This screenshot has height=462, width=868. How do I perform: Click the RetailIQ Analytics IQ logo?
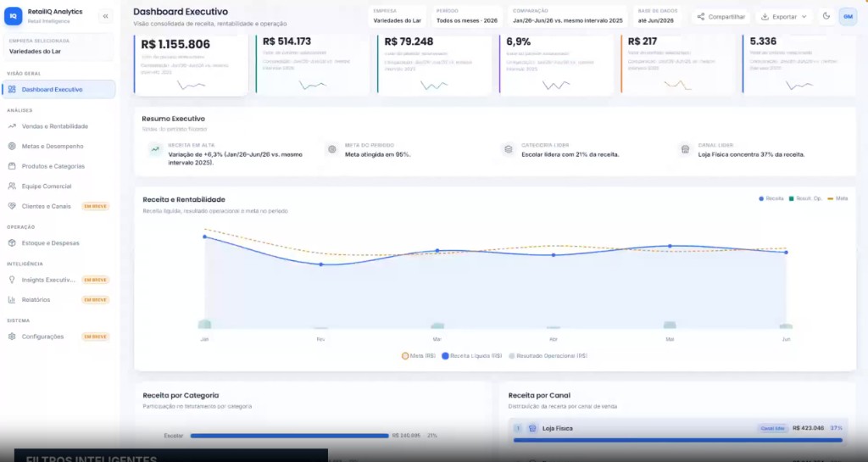click(14, 16)
